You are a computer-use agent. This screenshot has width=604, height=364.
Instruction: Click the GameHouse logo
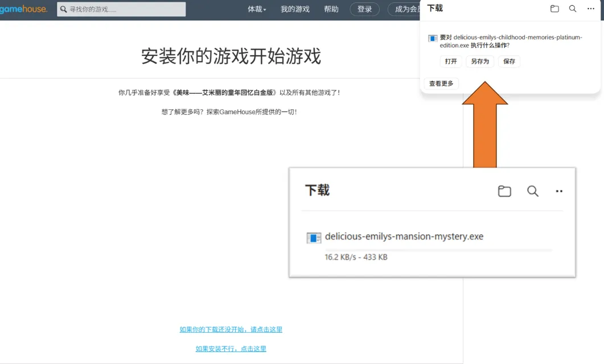click(x=23, y=9)
